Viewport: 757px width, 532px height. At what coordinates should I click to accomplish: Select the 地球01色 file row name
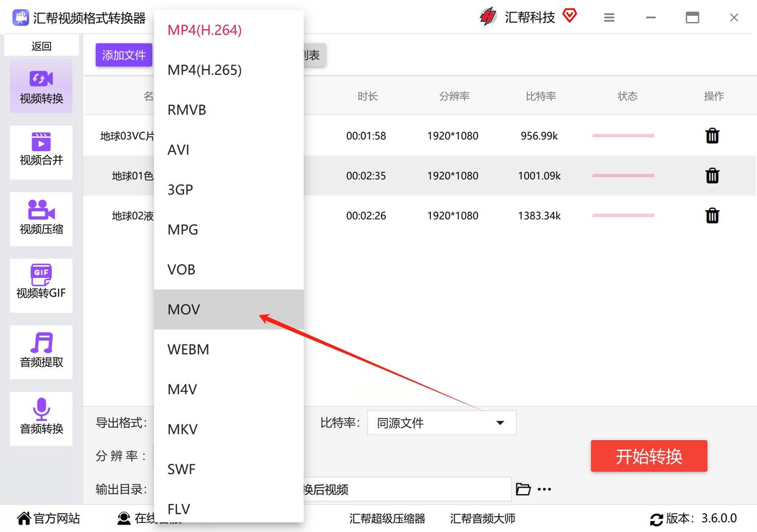[133, 176]
